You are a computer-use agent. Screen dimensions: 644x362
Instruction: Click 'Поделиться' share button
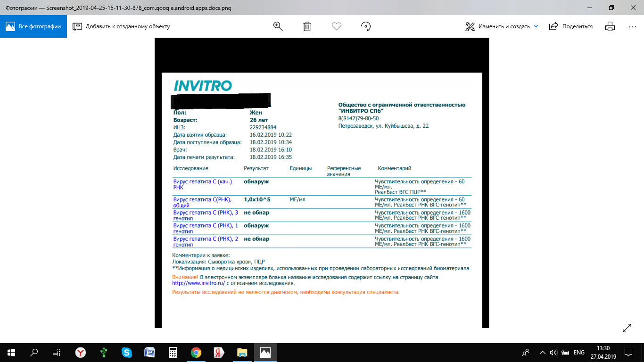click(x=571, y=26)
